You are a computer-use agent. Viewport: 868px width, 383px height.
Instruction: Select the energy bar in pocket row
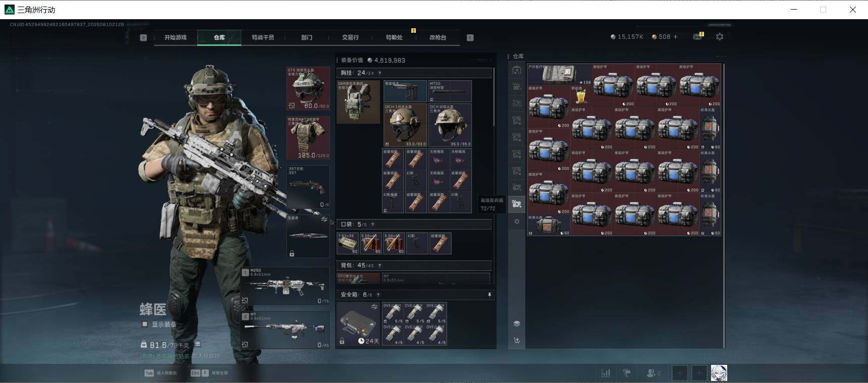(441, 243)
